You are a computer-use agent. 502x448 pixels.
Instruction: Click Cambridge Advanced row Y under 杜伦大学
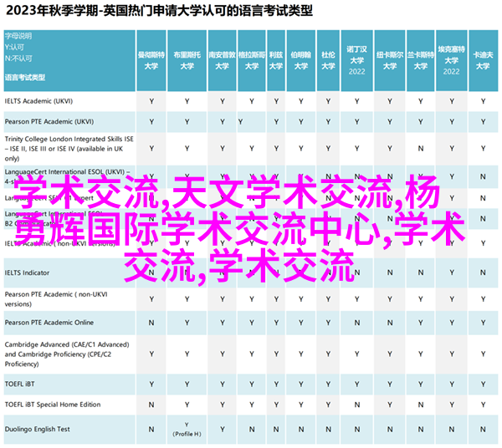tap(328, 354)
